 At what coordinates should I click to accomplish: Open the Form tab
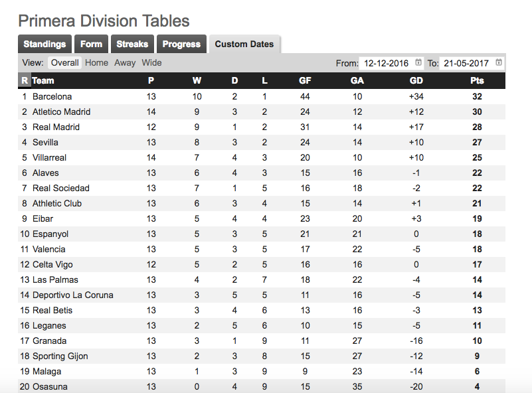point(91,44)
